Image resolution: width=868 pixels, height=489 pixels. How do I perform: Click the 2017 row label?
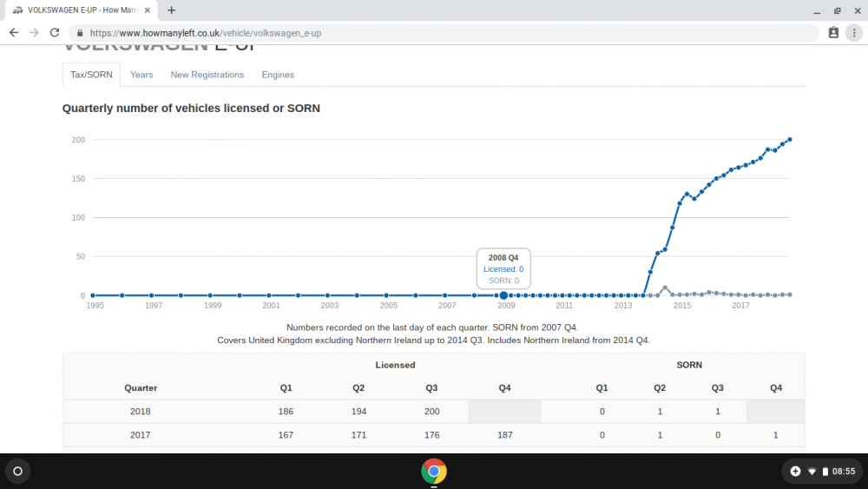click(140, 435)
